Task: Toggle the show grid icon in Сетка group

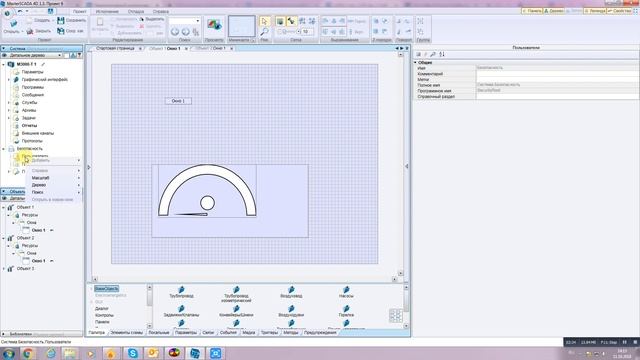Action: [x=280, y=21]
